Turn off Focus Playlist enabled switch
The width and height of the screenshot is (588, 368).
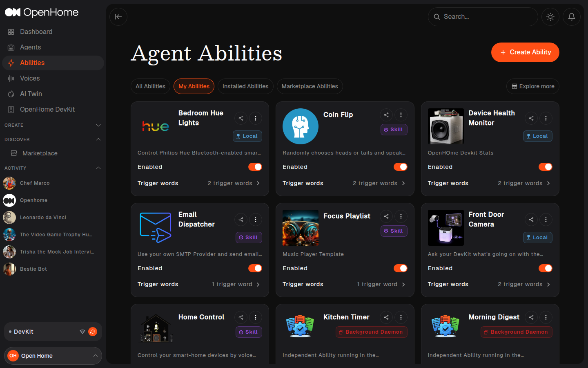point(401,268)
